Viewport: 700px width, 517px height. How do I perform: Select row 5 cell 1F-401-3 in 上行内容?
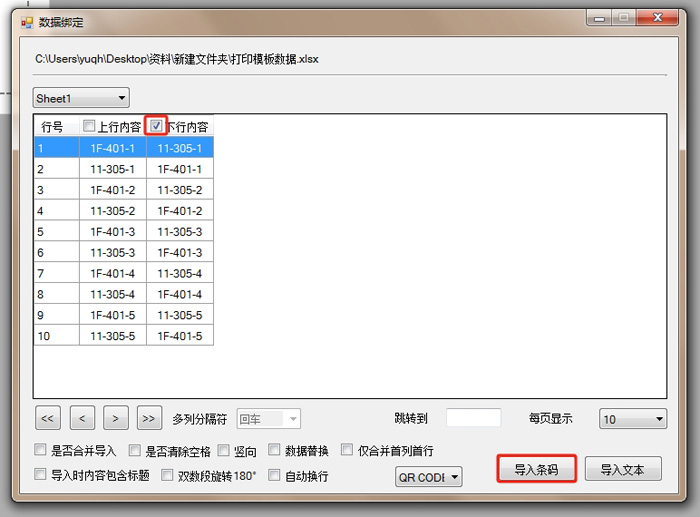coord(113,231)
